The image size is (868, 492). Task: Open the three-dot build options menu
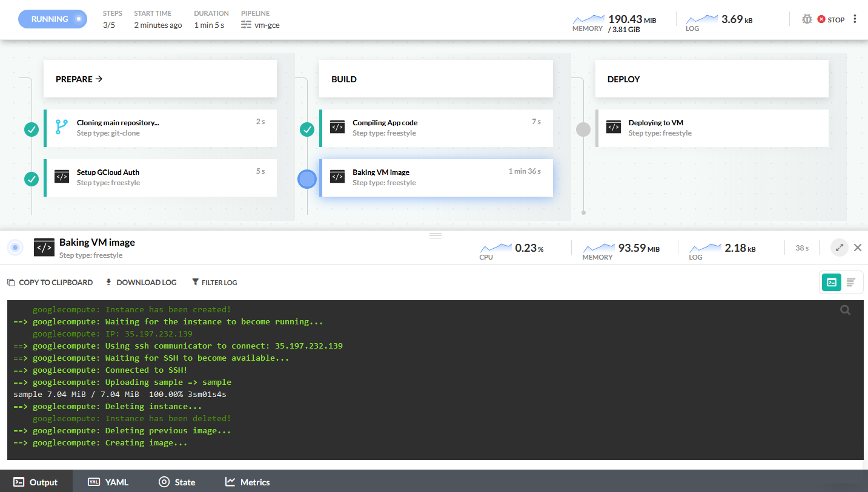[x=855, y=19]
